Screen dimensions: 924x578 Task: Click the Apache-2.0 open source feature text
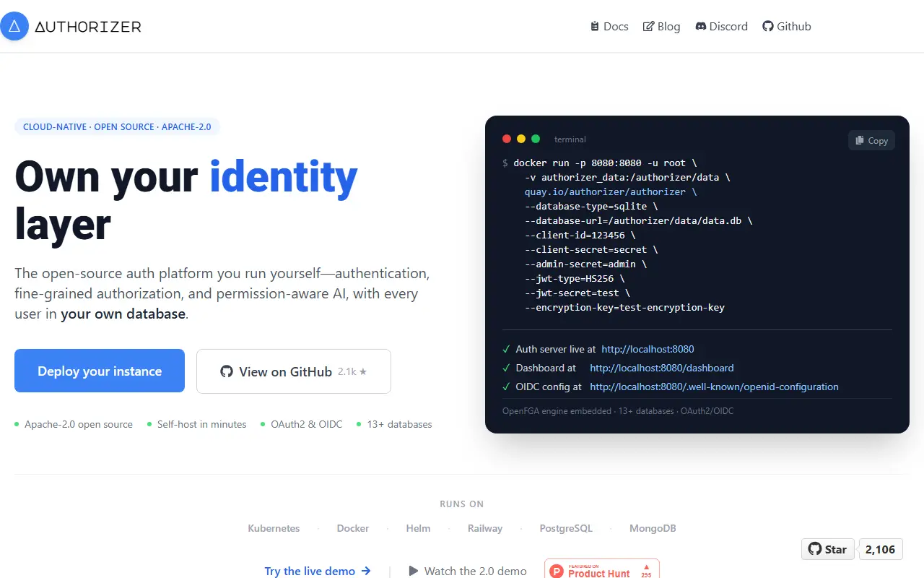coord(79,424)
